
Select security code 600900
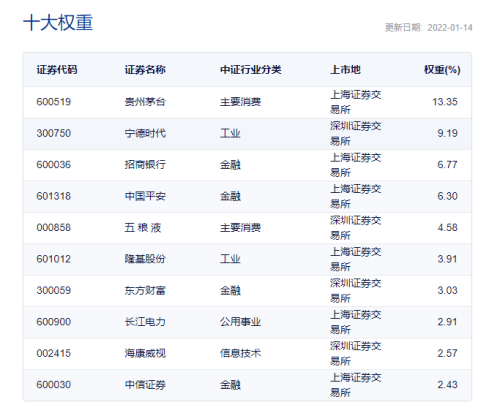point(54,322)
